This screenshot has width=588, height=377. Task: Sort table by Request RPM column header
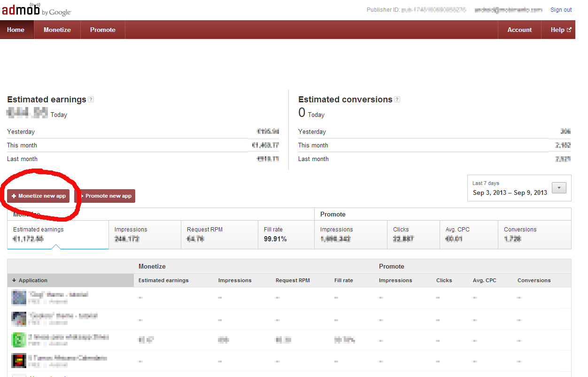293,280
